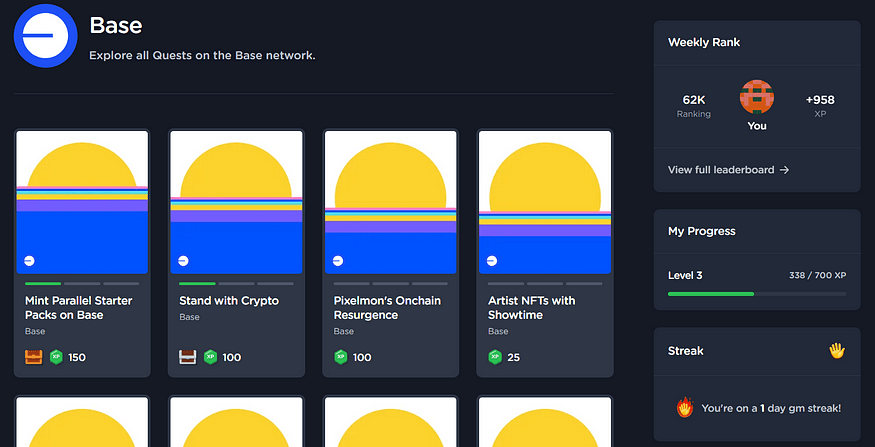
Task: Click the flame icon beside the gm streak message
Action: (685, 408)
